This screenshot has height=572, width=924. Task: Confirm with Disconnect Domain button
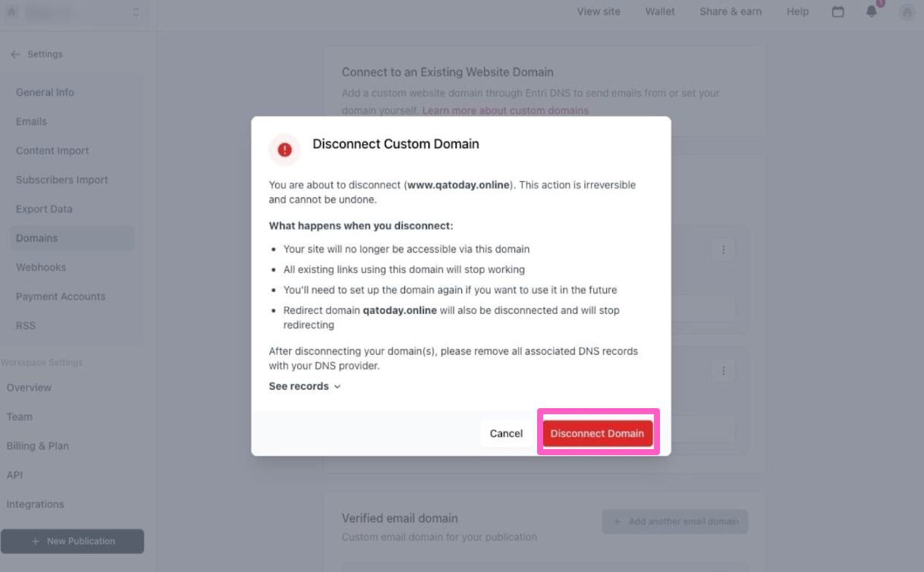point(597,433)
